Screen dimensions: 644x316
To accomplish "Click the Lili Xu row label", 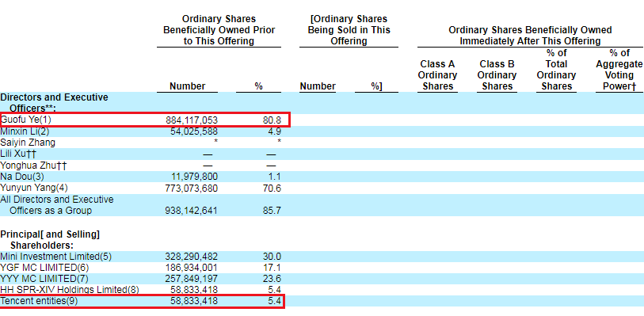I will tap(18, 154).
